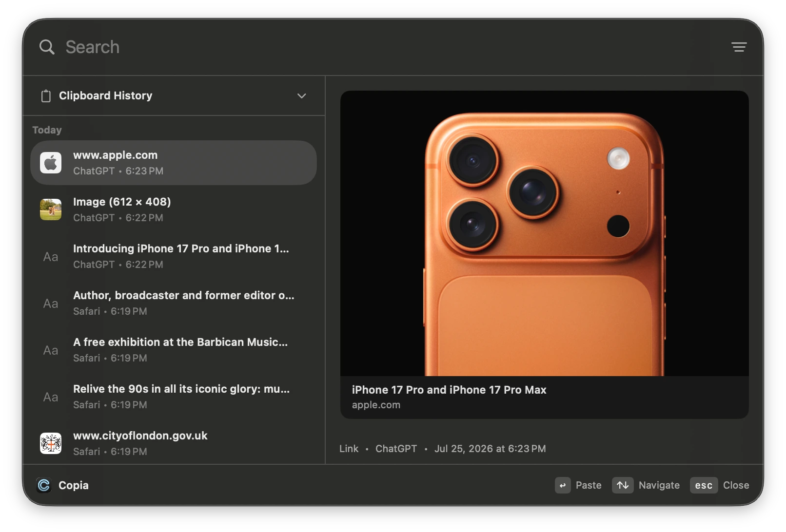This screenshot has width=786, height=532.
Task: Click 'Safari • 6:19 PM' under www.cityoflondon.gov.uk
Action: [110, 452]
